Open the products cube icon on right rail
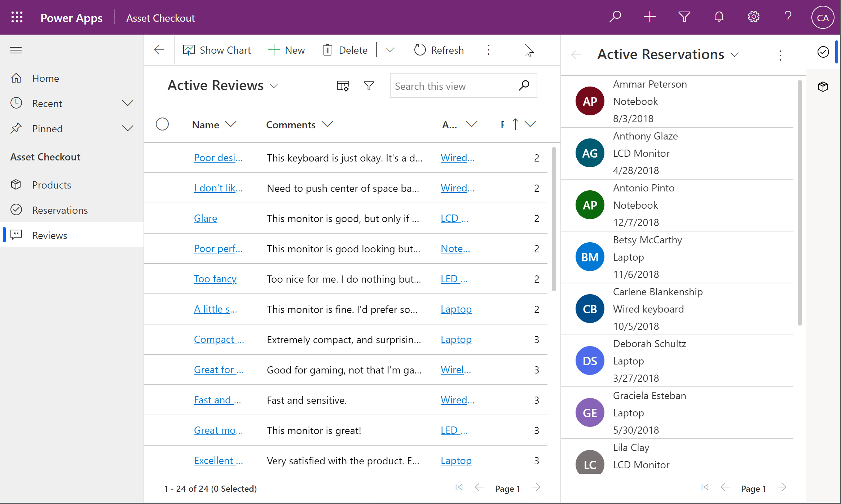 click(823, 87)
